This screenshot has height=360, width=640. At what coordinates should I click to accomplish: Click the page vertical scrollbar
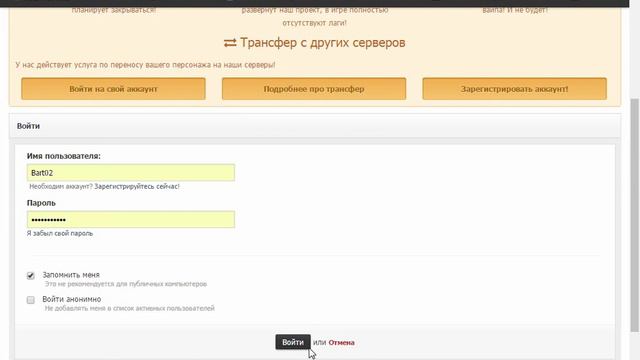pos(635,214)
